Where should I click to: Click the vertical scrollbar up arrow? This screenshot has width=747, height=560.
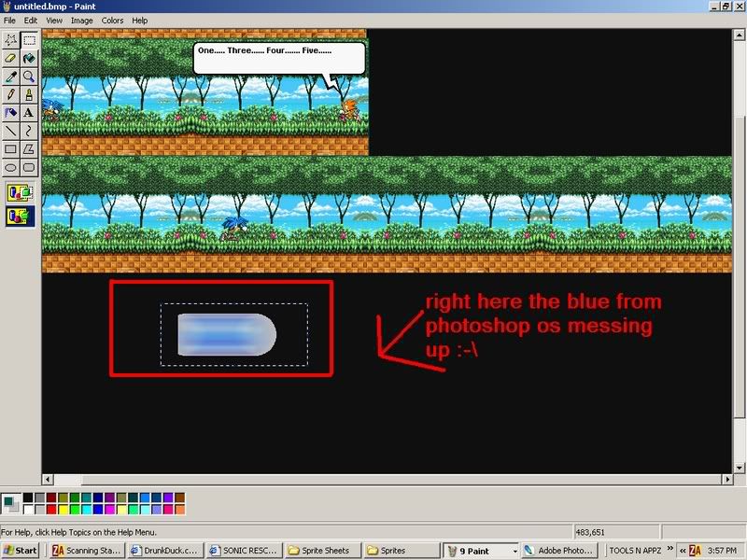click(x=739, y=35)
